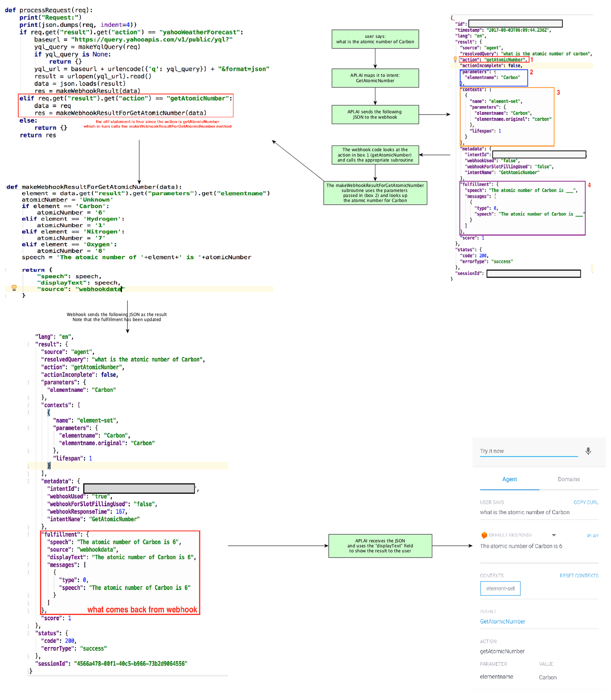Click the "webhookResponseTime": 167 line

point(87,511)
